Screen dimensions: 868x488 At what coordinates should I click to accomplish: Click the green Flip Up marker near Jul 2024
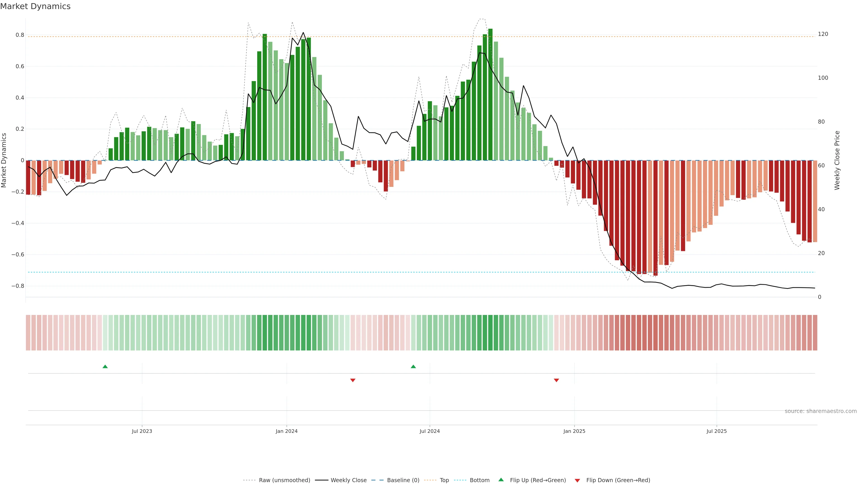click(413, 366)
